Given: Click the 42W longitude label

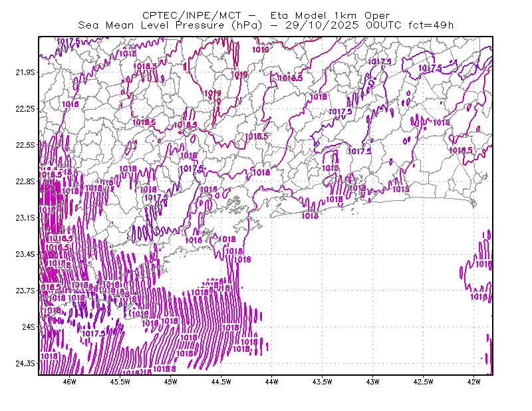Looking at the screenshot, I should (473, 382).
